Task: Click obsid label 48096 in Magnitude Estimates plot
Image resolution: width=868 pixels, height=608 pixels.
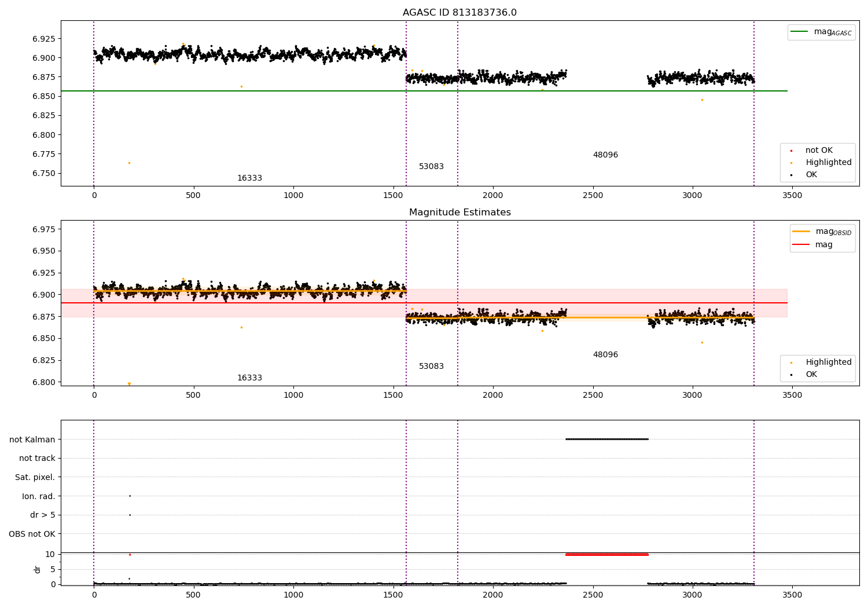Action: pyautogui.click(x=605, y=355)
